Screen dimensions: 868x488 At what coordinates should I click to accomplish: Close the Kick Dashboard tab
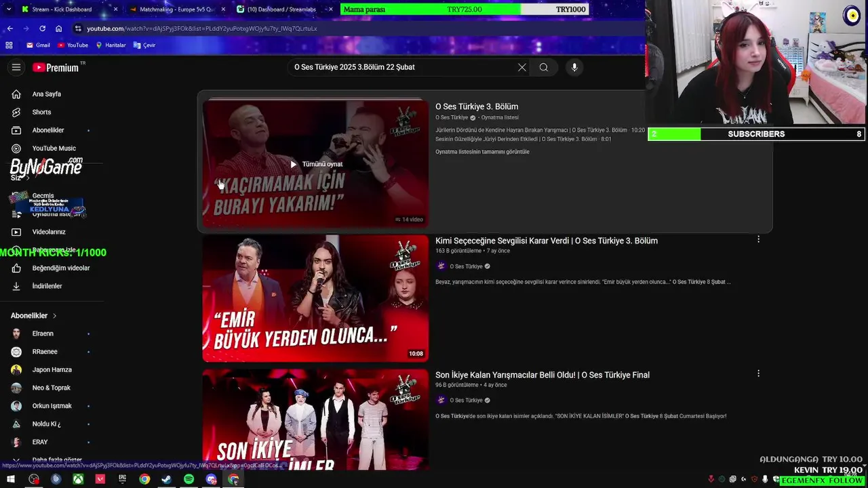[x=115, y=9]
